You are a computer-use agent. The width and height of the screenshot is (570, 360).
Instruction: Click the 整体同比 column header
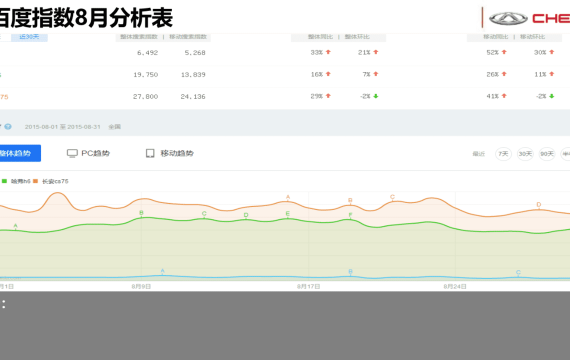tap(320, 37)
